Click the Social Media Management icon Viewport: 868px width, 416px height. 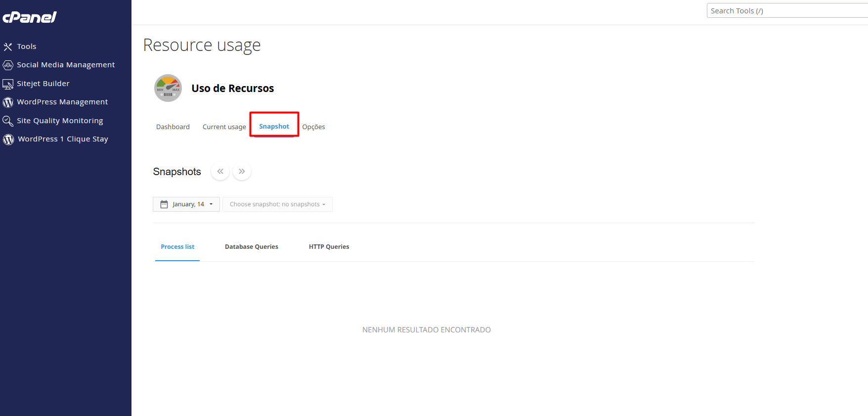pyautogui.click(x=8, y=65)
